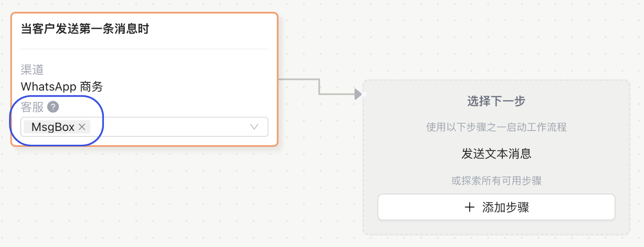Remove the MsgBox tag using its × icon
Screen dimensions: 644x247
pos(82,127)
